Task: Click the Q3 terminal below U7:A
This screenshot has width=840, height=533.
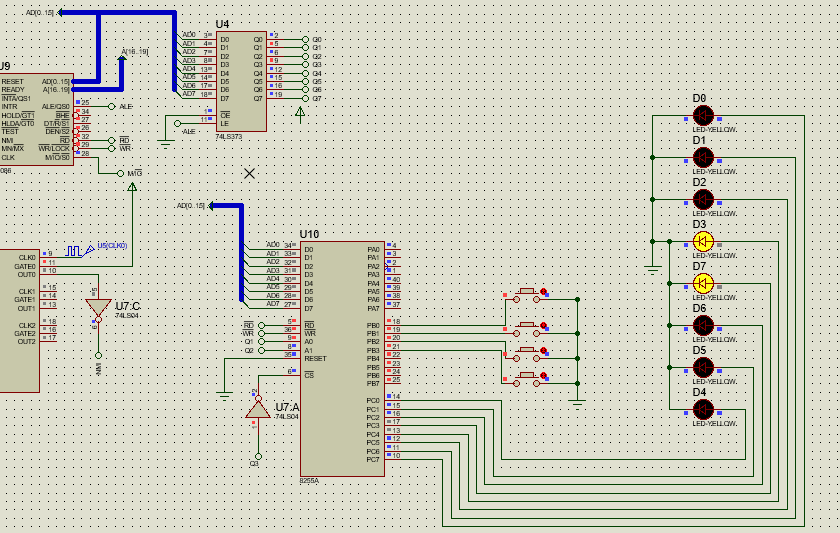Action: (258, 457)
